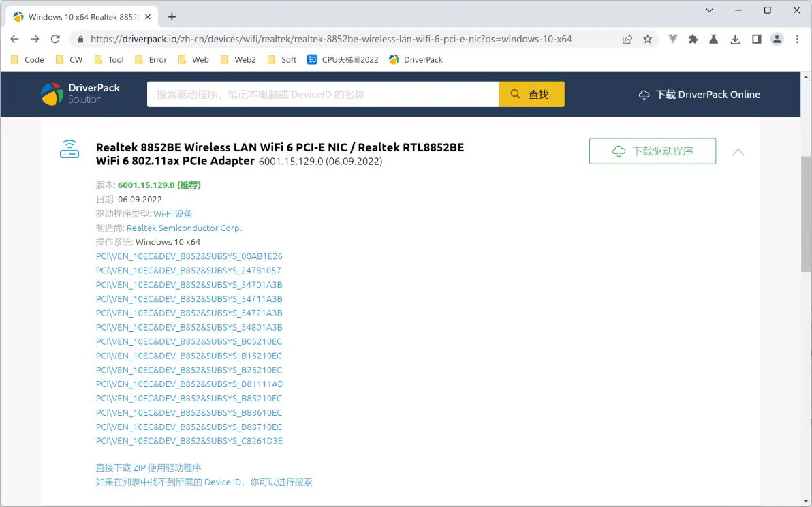Toggle the side panel icon

[x=757, y=39]
